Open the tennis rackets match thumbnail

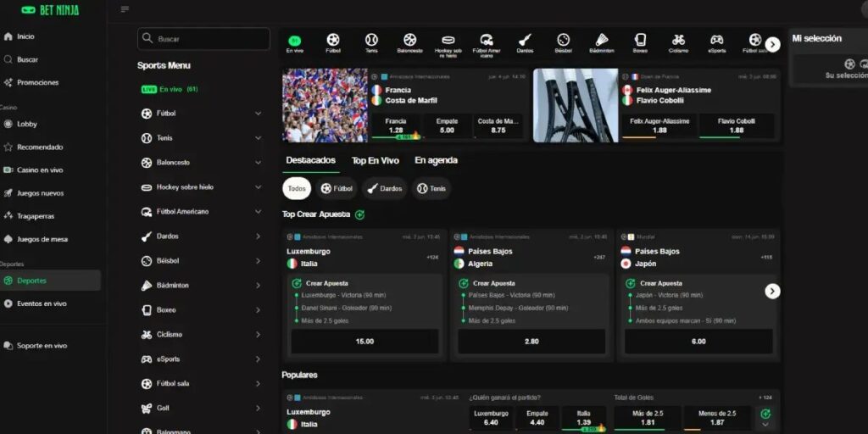576,105
